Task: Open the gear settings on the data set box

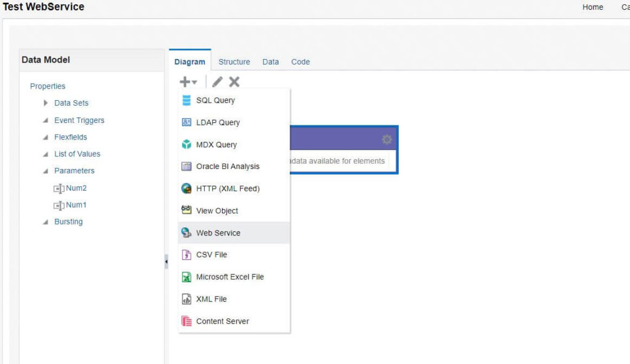Action: [387, 140]
